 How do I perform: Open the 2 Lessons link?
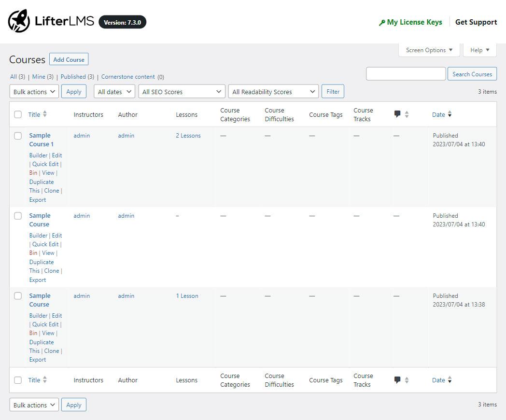pos(188,136)
